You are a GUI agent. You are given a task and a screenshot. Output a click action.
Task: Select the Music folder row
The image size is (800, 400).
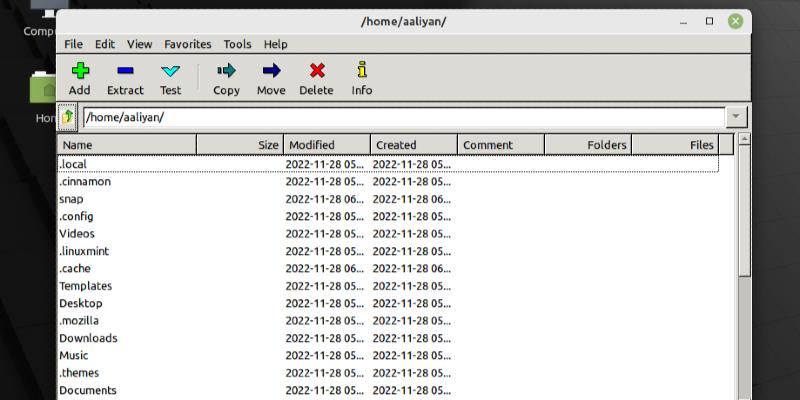point(388,355)
